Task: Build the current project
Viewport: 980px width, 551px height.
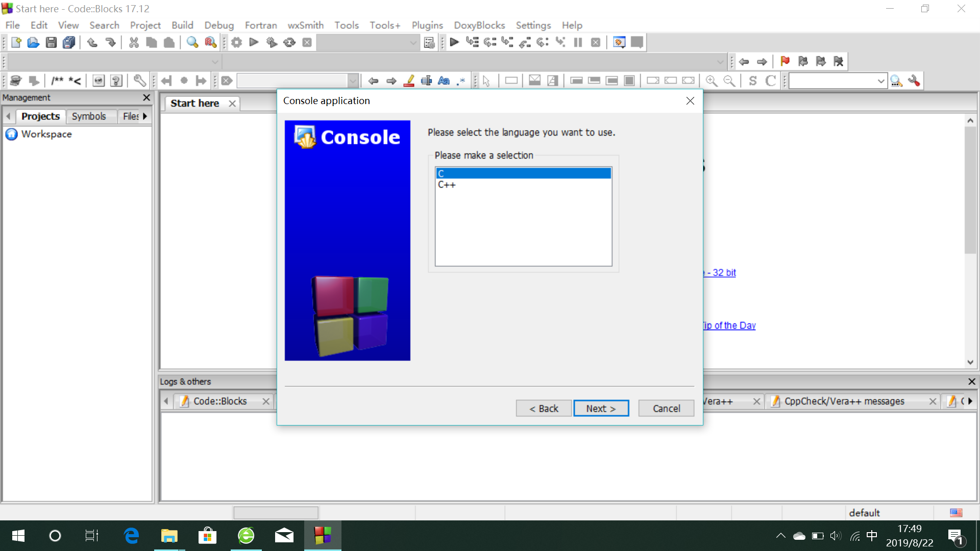Action: tap(236, 42)
